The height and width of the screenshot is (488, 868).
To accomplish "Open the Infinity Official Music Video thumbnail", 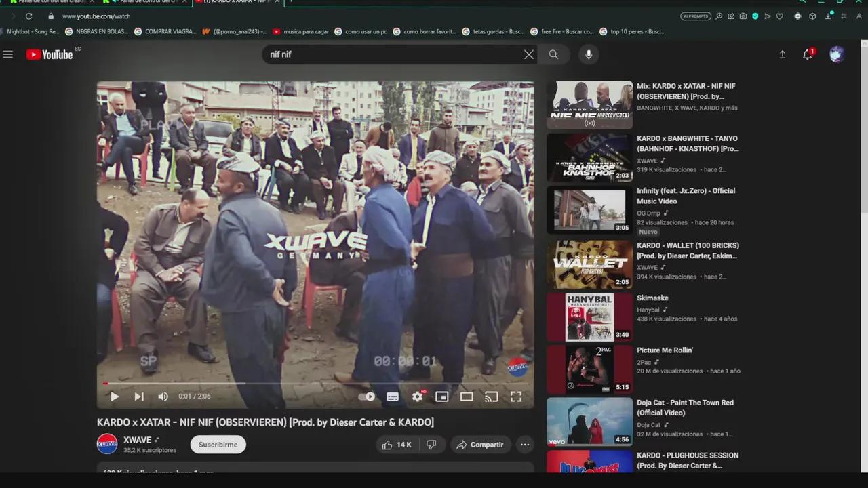I will coord(589,210).
